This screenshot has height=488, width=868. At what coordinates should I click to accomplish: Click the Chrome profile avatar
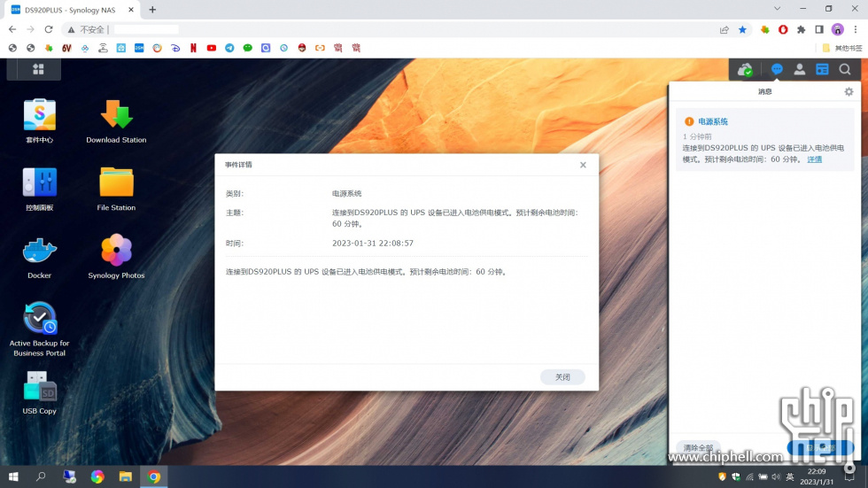pos(838,30)
